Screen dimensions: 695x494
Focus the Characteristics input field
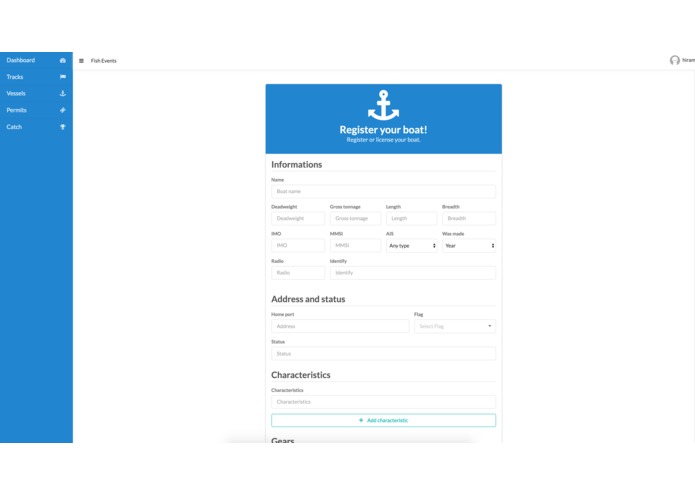tap(383, 402)
